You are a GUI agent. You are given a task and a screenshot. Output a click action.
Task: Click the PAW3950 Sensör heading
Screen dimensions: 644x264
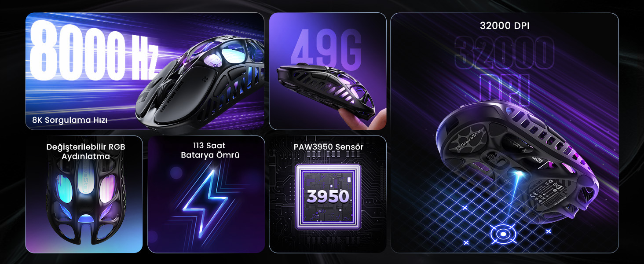pos(329,146)
